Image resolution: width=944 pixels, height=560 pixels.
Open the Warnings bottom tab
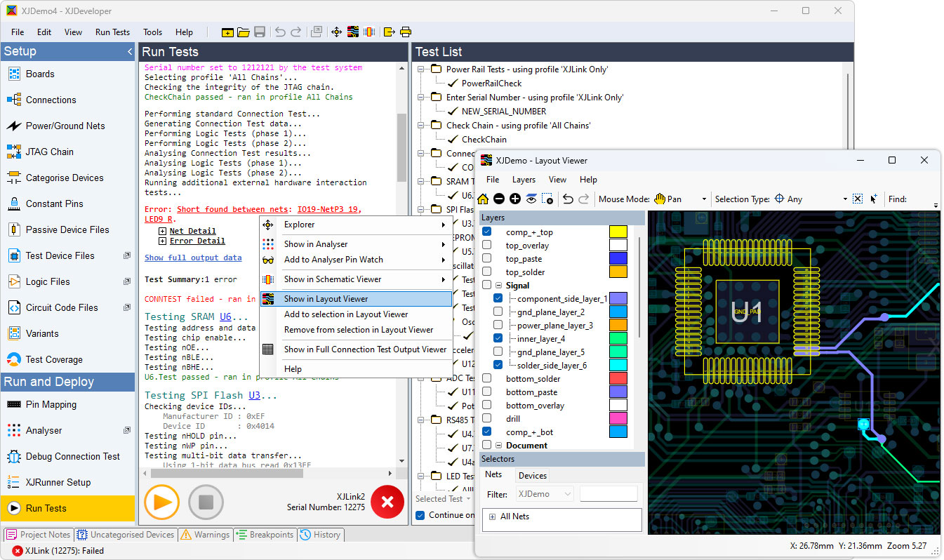[205, 535]
